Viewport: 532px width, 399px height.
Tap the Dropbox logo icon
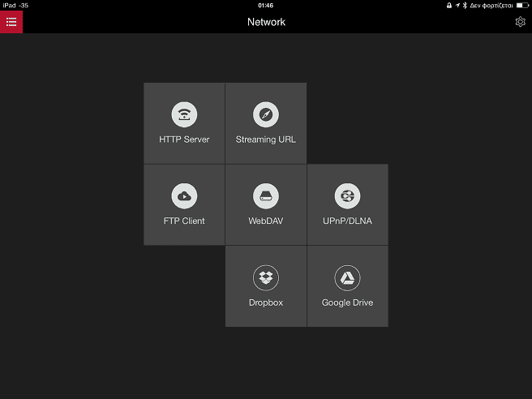click(x=266, y=278)
